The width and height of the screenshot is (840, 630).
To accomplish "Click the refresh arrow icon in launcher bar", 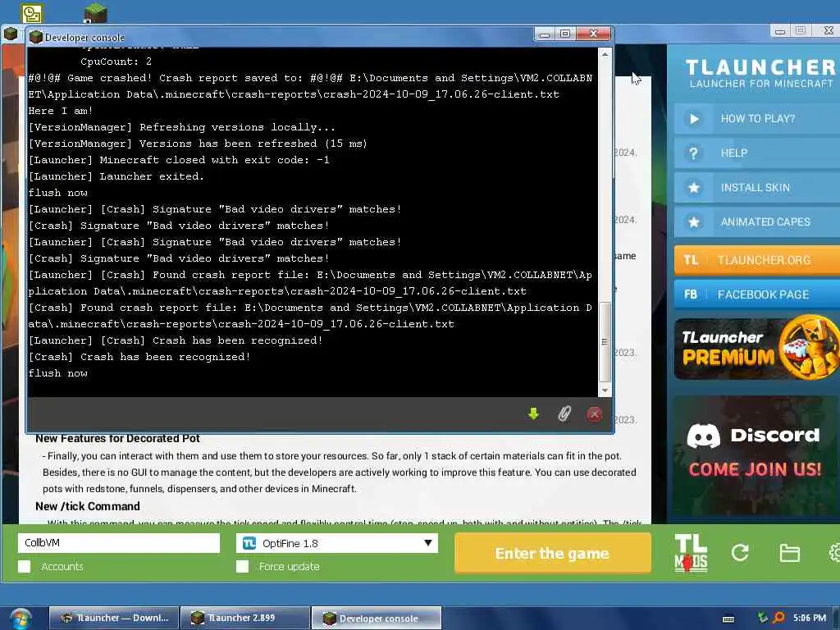I will click(x=740, y=552).
